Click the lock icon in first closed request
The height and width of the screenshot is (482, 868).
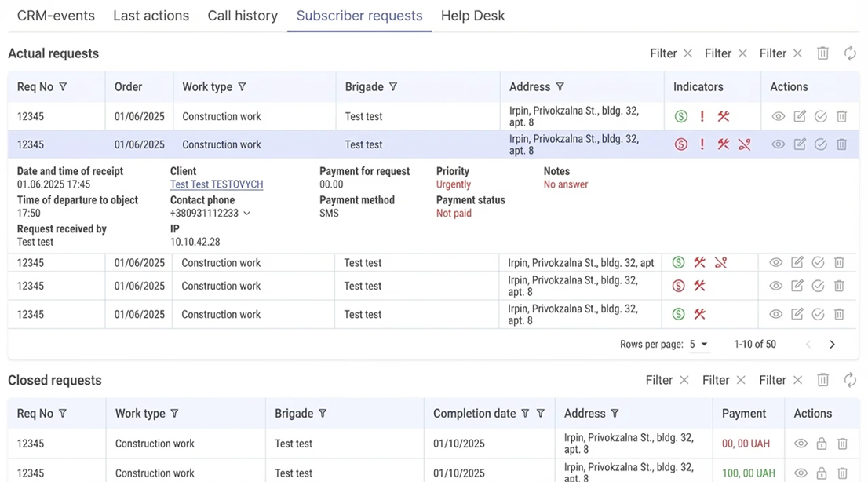pos(822,444)
